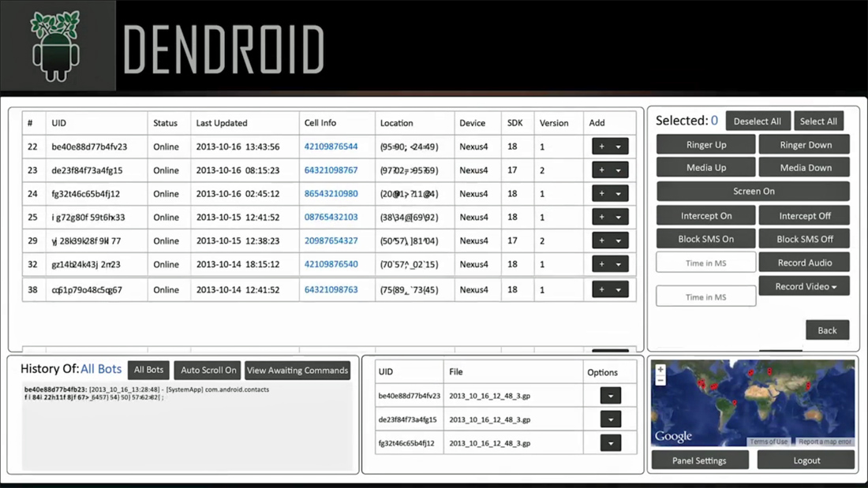868x488 pixels.
Task: Click Deselect All
Action: tap(758, 121)
